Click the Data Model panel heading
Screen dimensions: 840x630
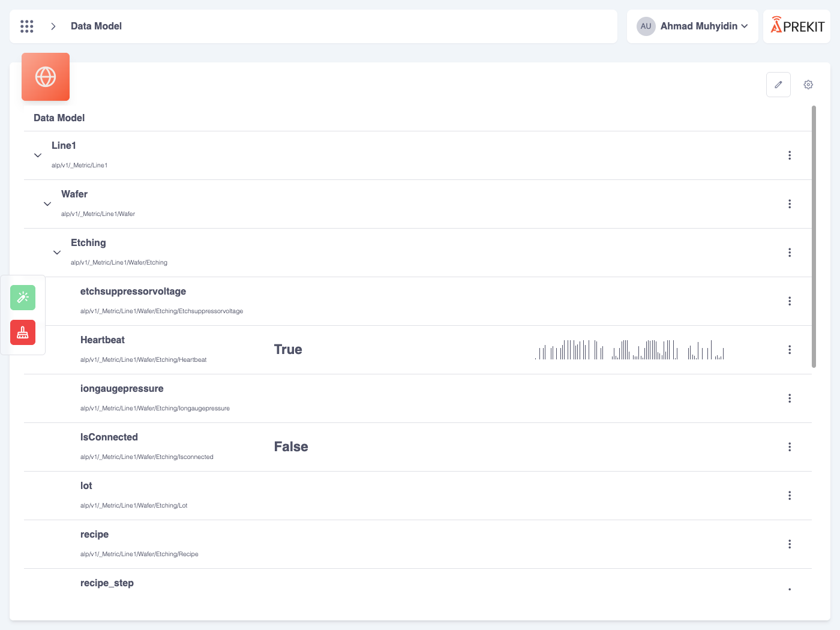pos(59,118)
